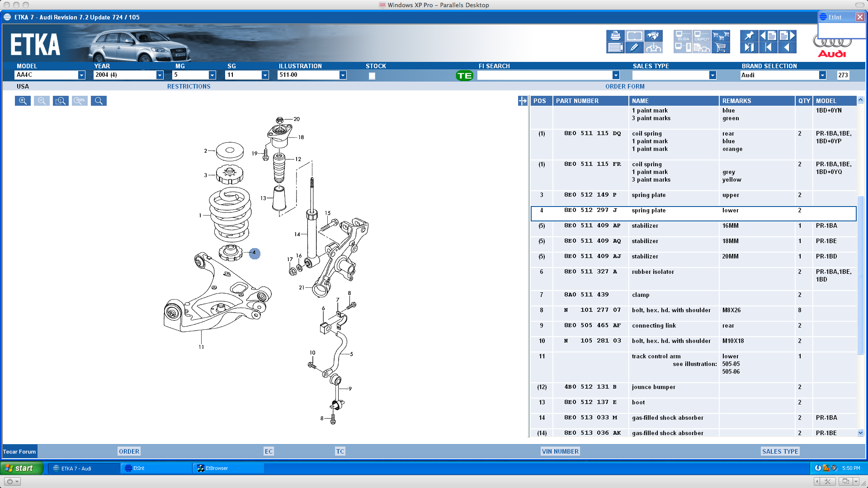Click the monitor-to-server connection icon
Viewport: 868px width, 488px height.
click(683, 47)
